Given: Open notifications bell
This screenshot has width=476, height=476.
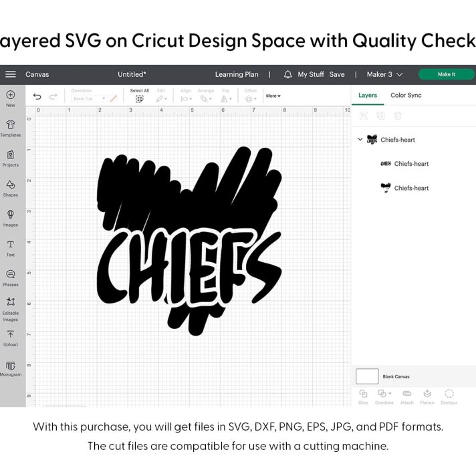Looking at the screenshot, I should pos(287,74).
